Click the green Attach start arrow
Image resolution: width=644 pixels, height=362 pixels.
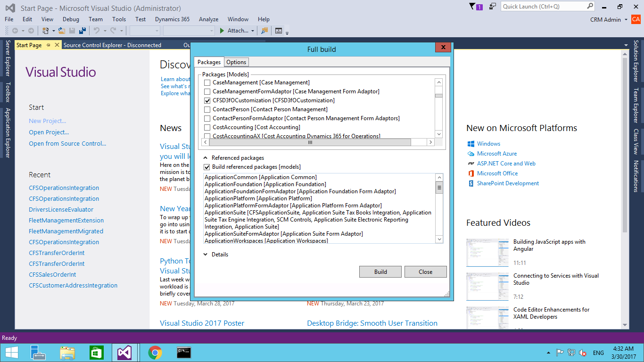click(222, 31)
